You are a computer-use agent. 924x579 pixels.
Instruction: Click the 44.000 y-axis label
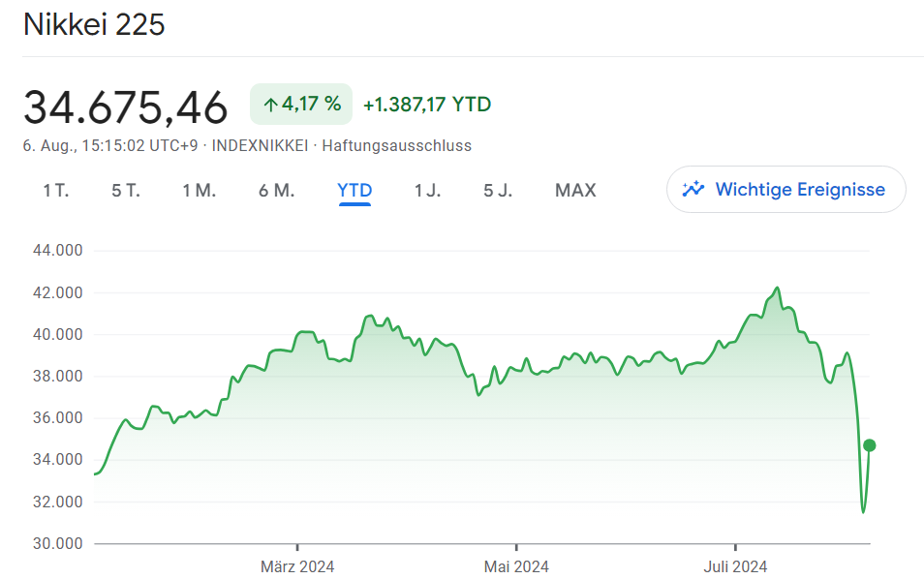coord(58,251)
